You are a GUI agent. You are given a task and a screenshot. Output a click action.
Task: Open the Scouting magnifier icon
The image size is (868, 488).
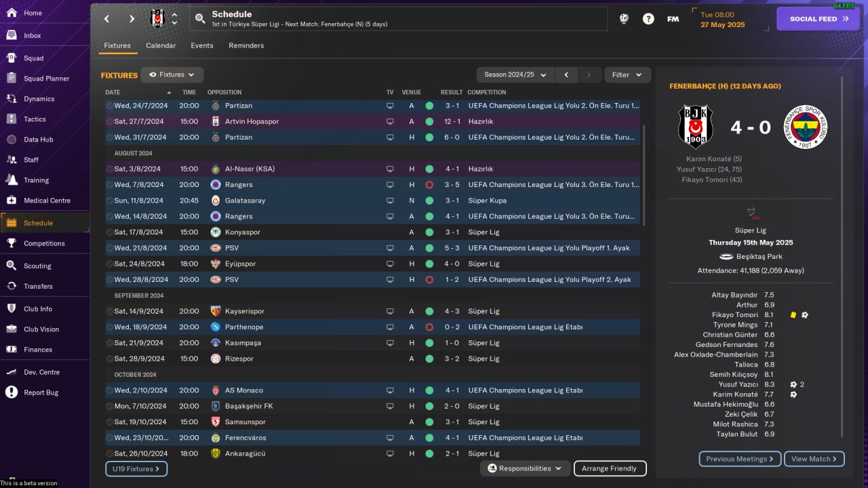click(11, 266)
